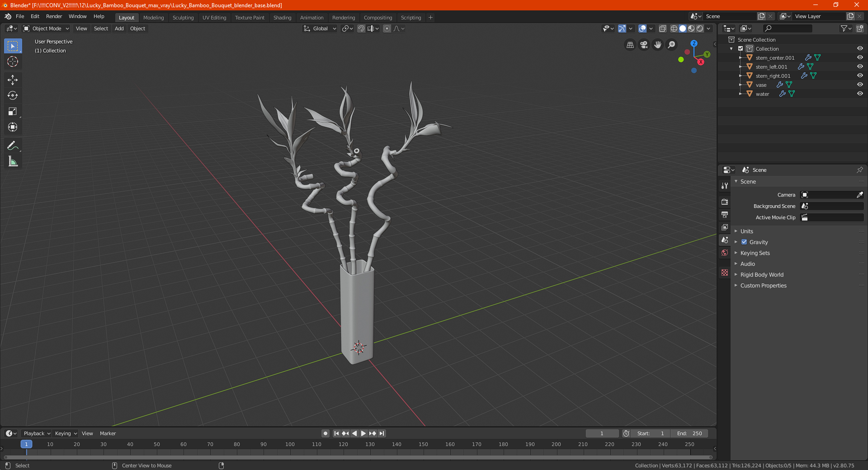Play animation forward
Image resolution: width=868 pixels, height=470 pixels.
[363, 433]
